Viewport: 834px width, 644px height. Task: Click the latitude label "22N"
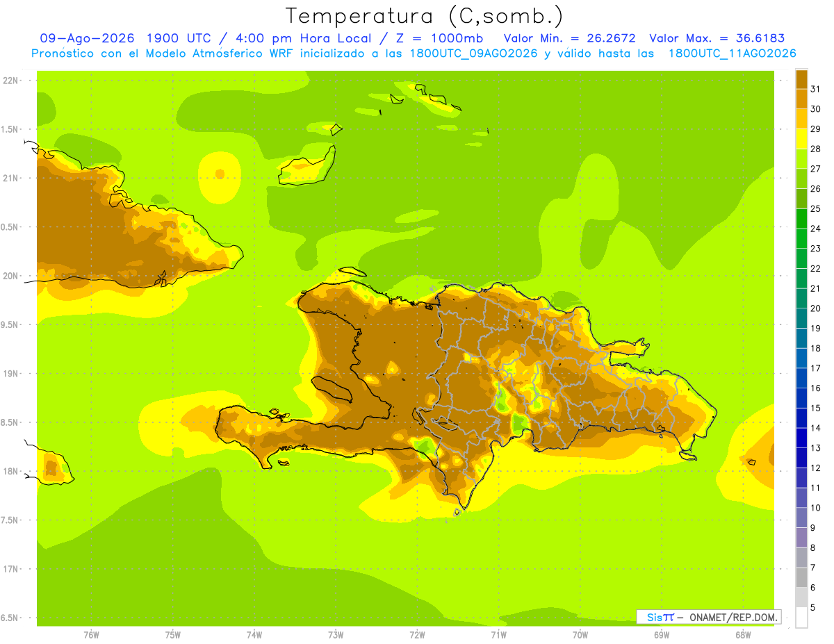click(x=10, y=80)
